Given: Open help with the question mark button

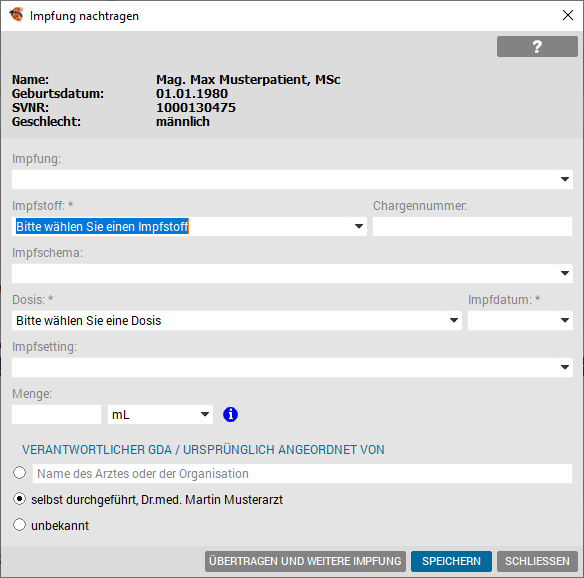Looking at the screenshot, I should tap(537, 47).
